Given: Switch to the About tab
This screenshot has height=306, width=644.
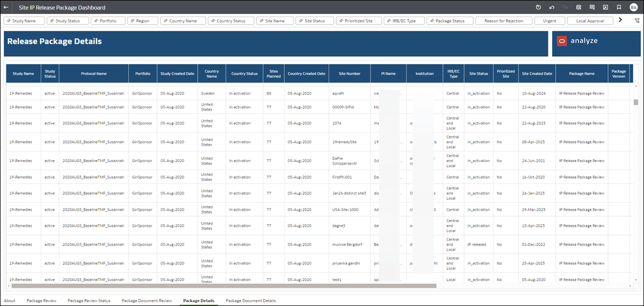Looking at the screenshot, I should coord(10,301).
